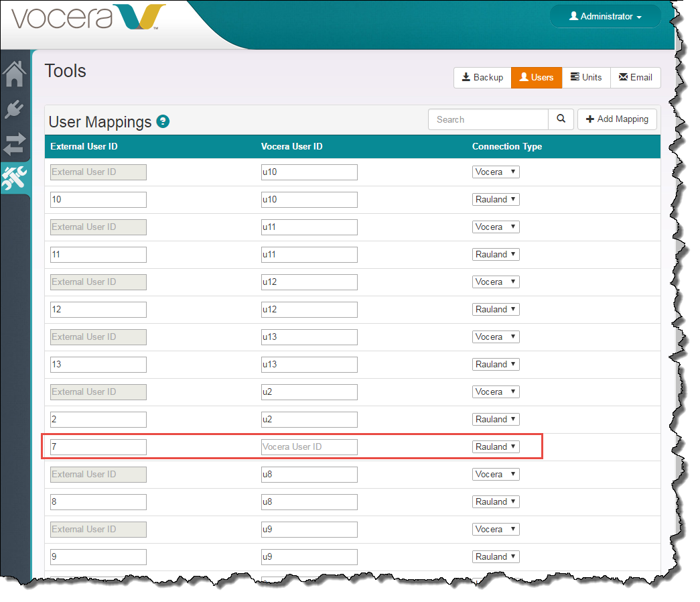Open Rauland dropdown for external ID 2
This screenshot has height=602, width=700.
point(496,419)
